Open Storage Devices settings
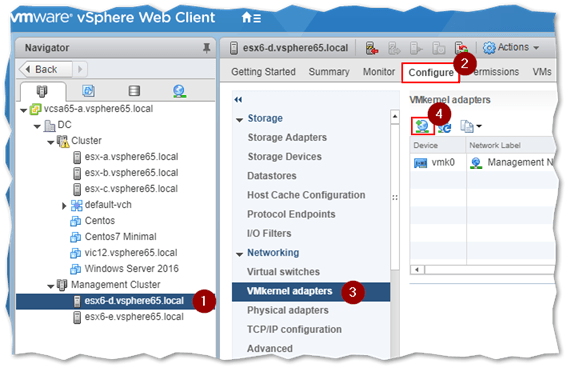Screen dimensions: 567x368 point(285,157)
